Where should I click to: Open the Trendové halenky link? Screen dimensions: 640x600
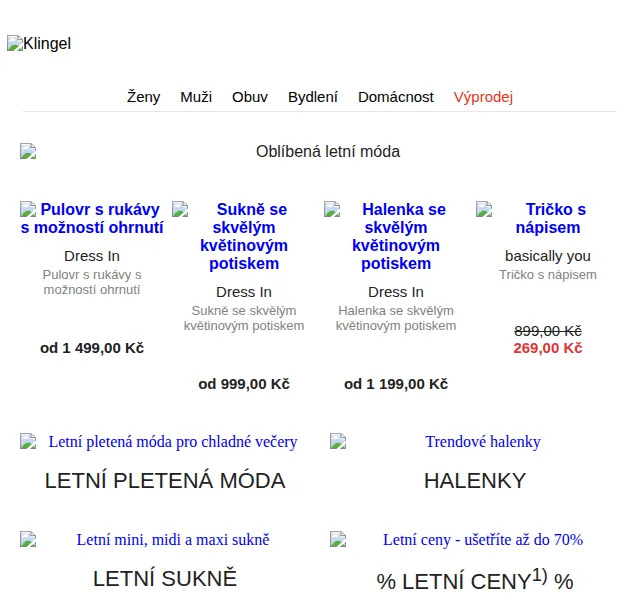[483, 442]
